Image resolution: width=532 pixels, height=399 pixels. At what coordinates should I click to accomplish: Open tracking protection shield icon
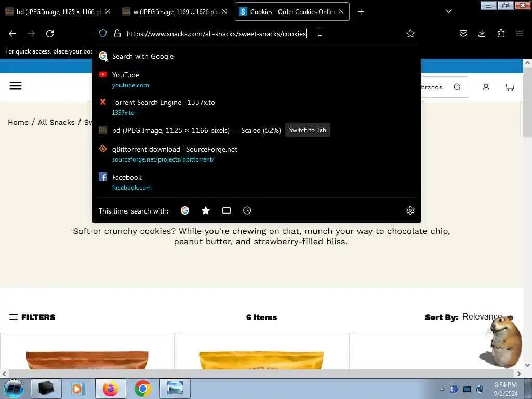tap(103, 33)
